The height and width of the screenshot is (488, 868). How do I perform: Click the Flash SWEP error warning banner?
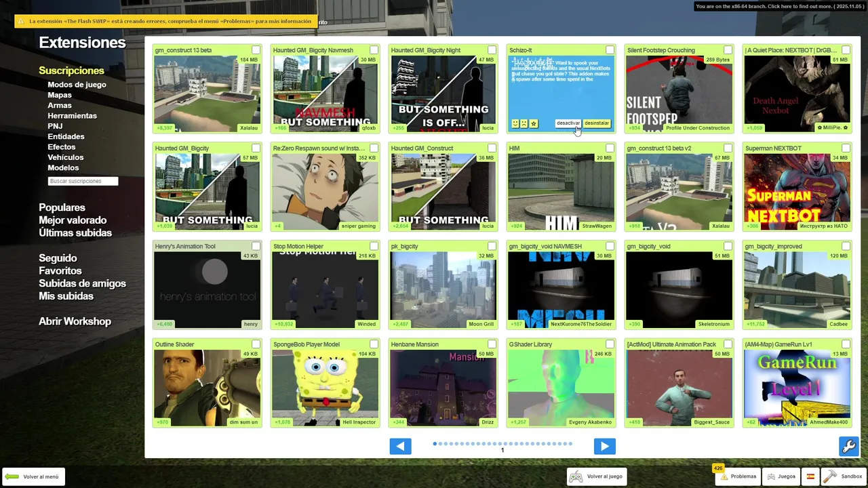click(x=165, y=22)
